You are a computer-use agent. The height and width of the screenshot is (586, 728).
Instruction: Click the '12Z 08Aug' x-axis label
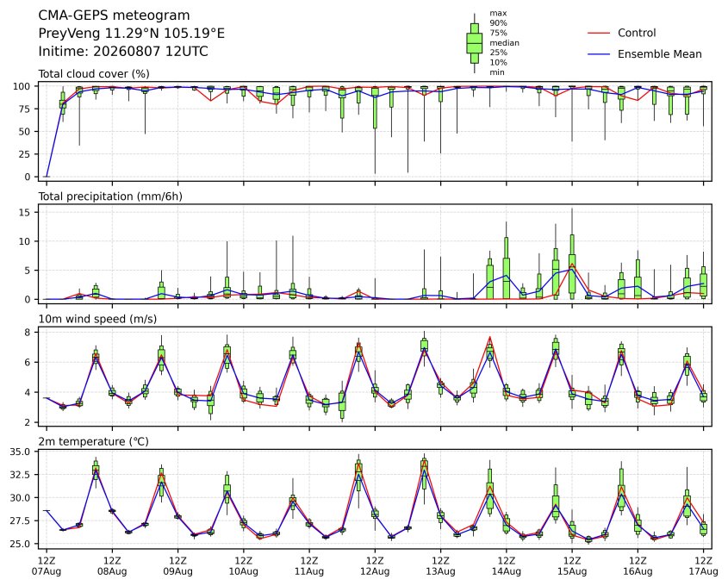[x=112, y=566]
